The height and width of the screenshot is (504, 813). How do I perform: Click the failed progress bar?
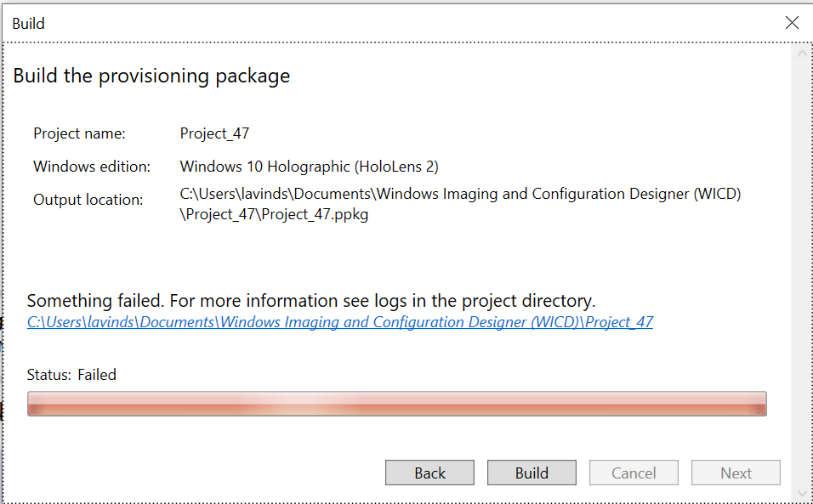[x=396, y=404]
